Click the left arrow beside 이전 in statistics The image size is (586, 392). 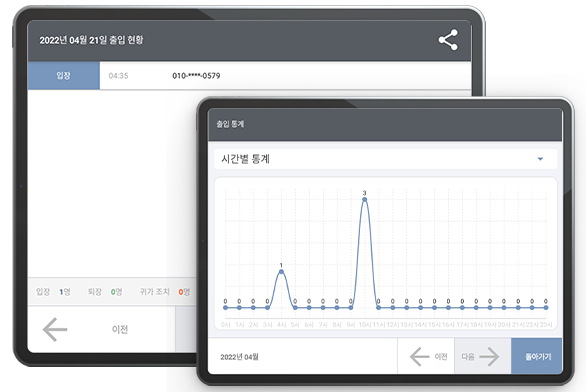pos(419,356)
